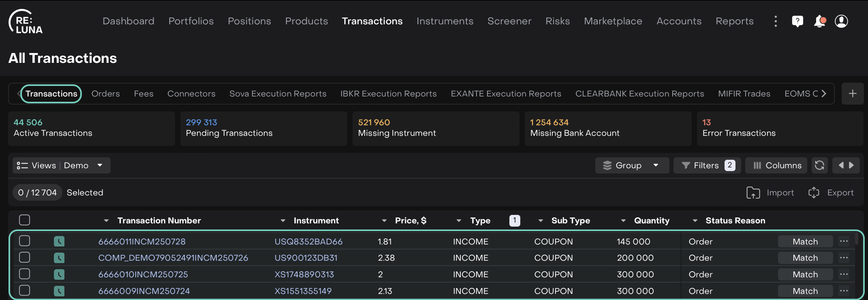Screen dimensions: 868x300
Task: Go to Portfolios in top navigation
Action: pyautogui.click(x=191, y=21)
